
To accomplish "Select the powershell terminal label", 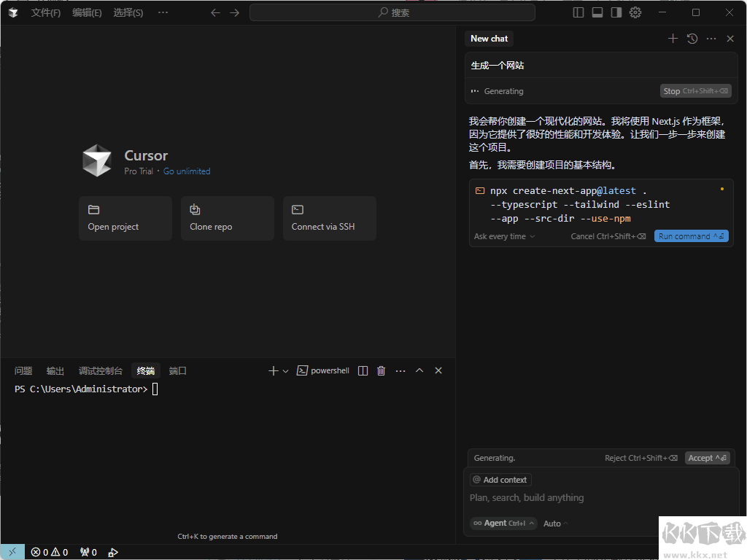I will coord(323,371).
